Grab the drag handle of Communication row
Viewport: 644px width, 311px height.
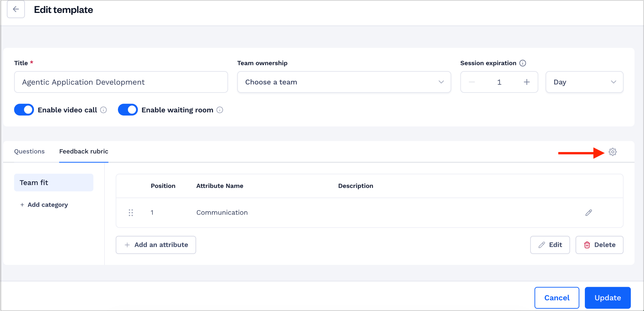(131, 213)
